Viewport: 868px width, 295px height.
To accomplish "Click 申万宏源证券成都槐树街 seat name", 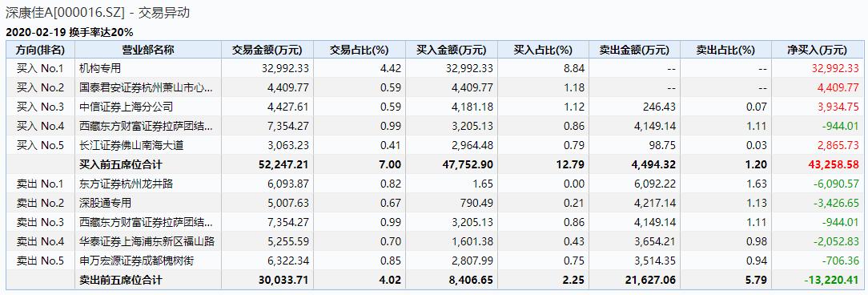I will tap(137, 261).
